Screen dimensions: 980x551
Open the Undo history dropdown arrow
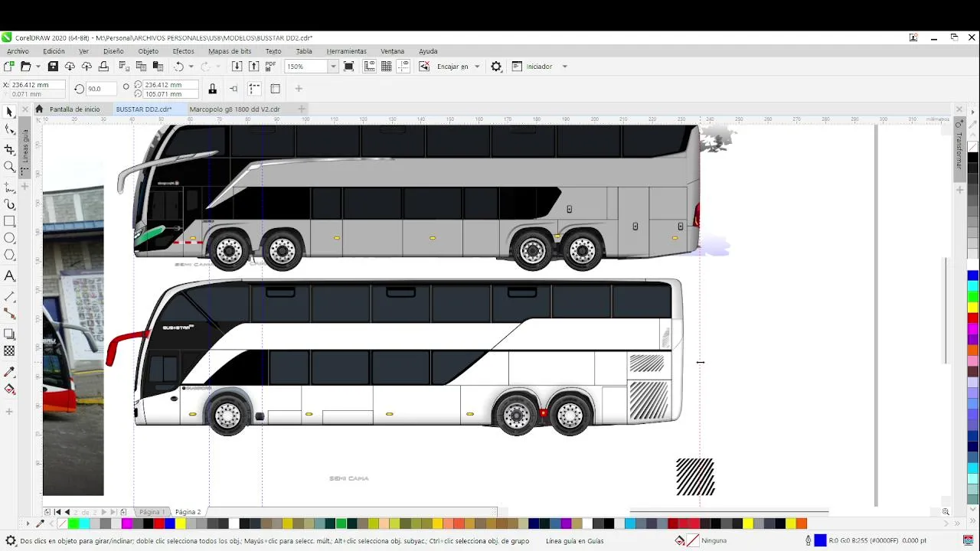coord(191,67)
